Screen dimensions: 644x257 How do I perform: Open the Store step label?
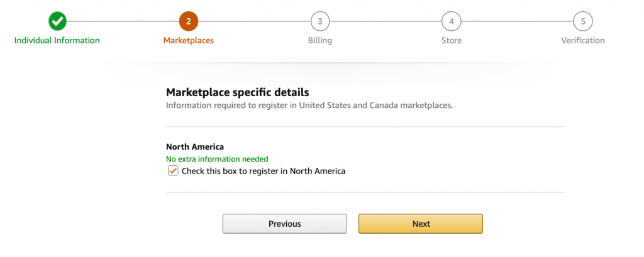click(x=451, y=40)
